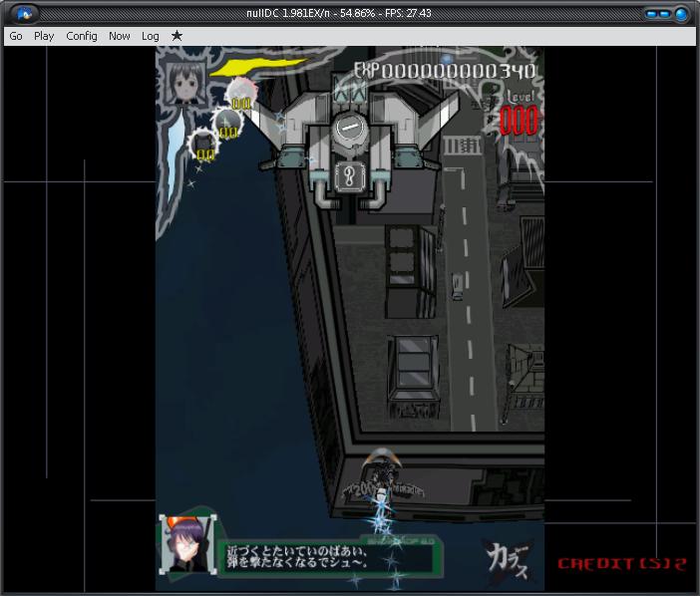This screenshot has width=700, height=596.
Task: Click the yellow power bar at the top
Action: point(258,66)
